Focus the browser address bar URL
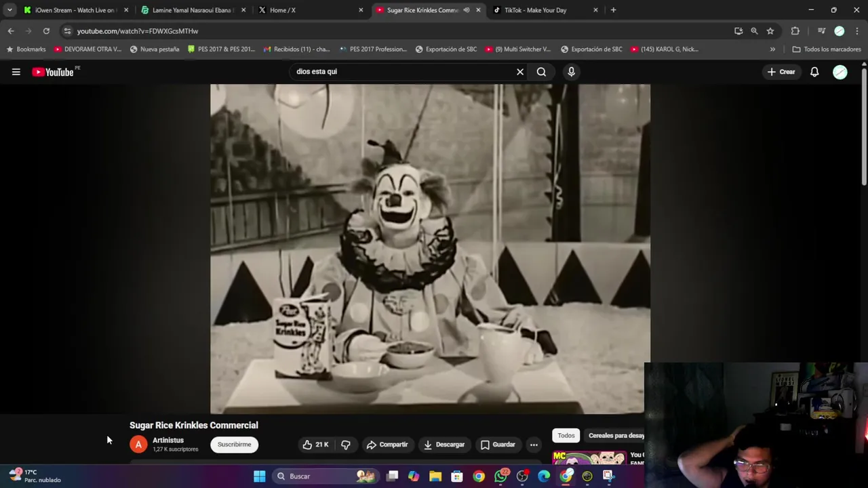This screenshot has height=488, width=868. 138,31
